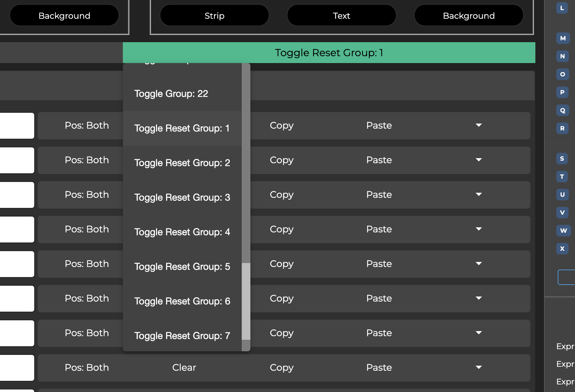
Task: Click the S letter badge
Action: point(562,159)
